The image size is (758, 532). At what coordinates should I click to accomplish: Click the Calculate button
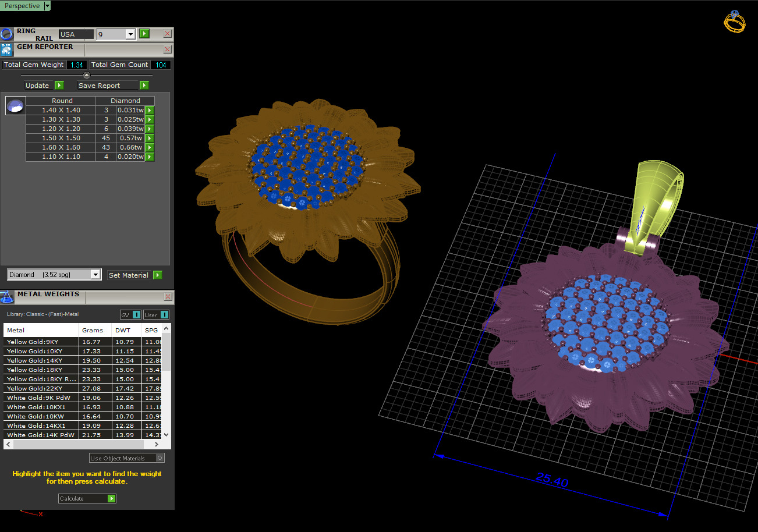coord(83,498)
